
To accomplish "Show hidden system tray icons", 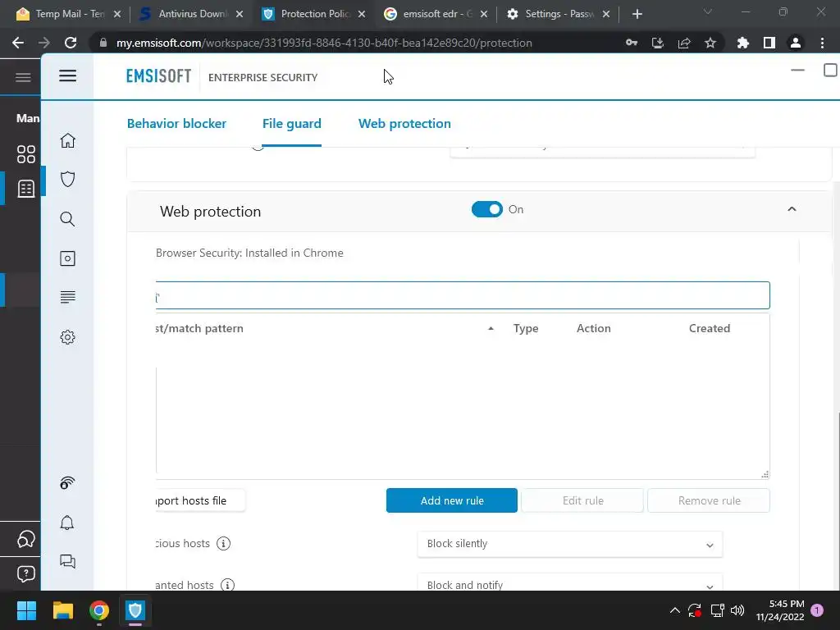I will 675,610.
